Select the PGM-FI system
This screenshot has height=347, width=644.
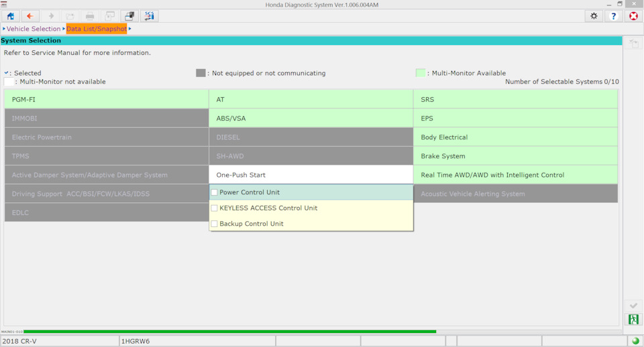(107, 99)
